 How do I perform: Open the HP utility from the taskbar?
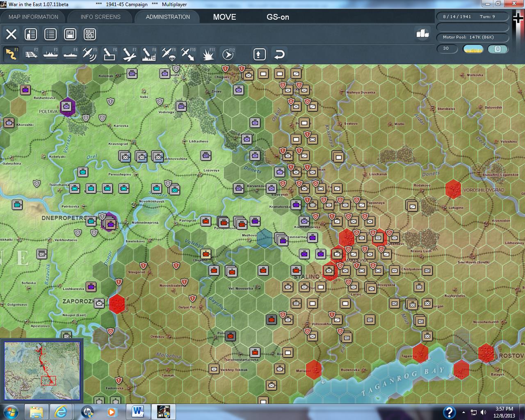pyautogui.click(x=87, y=412)
